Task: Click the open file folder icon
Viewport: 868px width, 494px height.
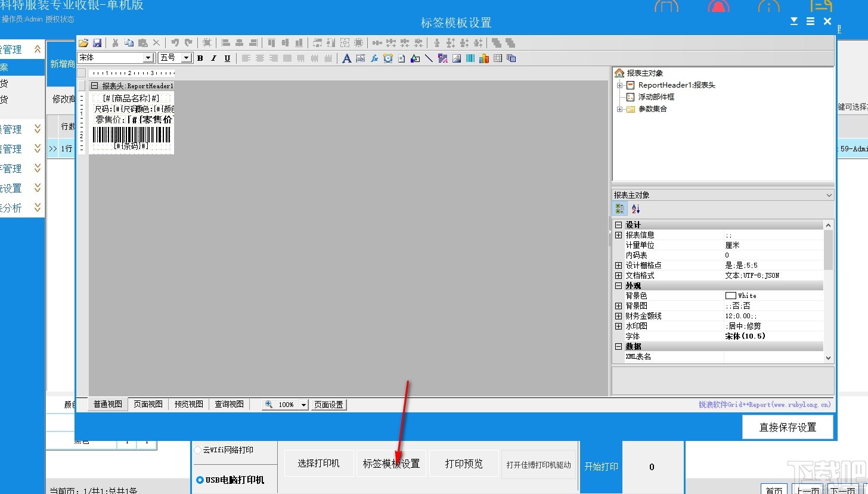Action: tap(83, 43)
